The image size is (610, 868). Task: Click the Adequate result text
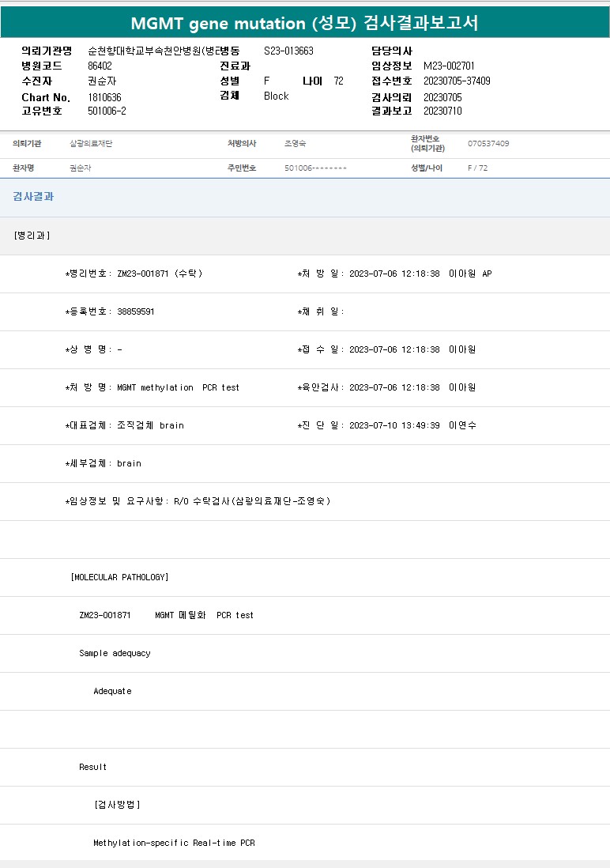(x=112, y=691)
